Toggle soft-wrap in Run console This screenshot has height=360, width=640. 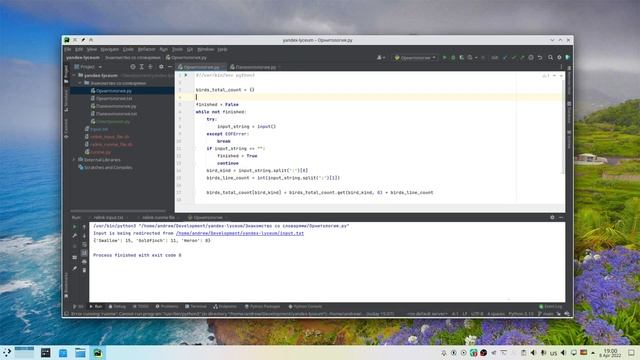(x=84, y=244)
